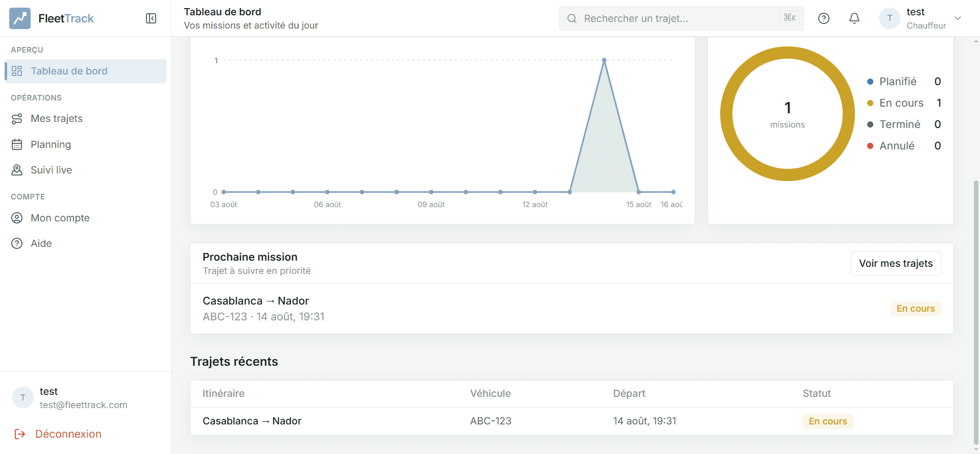Click the Déconnexion logout icon

(20, 434)
